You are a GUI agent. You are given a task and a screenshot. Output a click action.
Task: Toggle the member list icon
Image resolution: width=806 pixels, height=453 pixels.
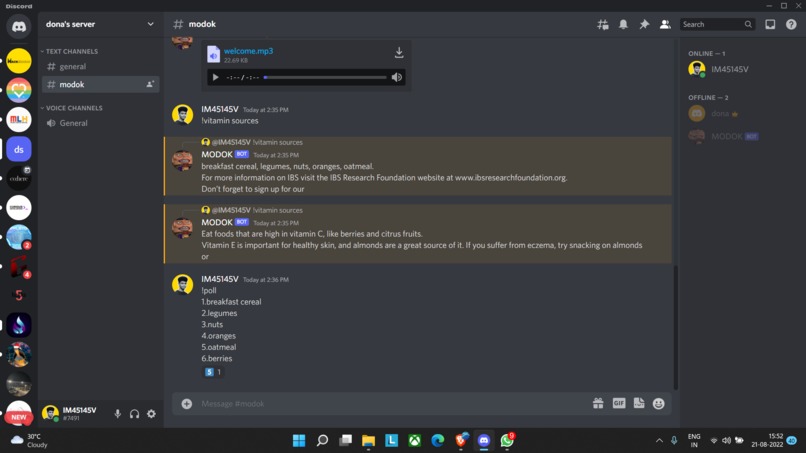(x=665, y=24)
